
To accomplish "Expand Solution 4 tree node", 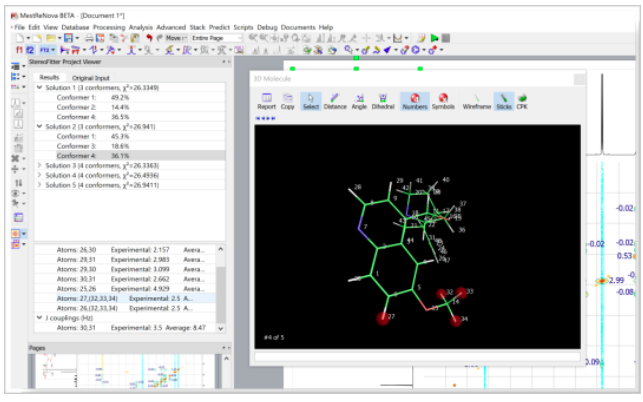I will click(x=39, y=175).
